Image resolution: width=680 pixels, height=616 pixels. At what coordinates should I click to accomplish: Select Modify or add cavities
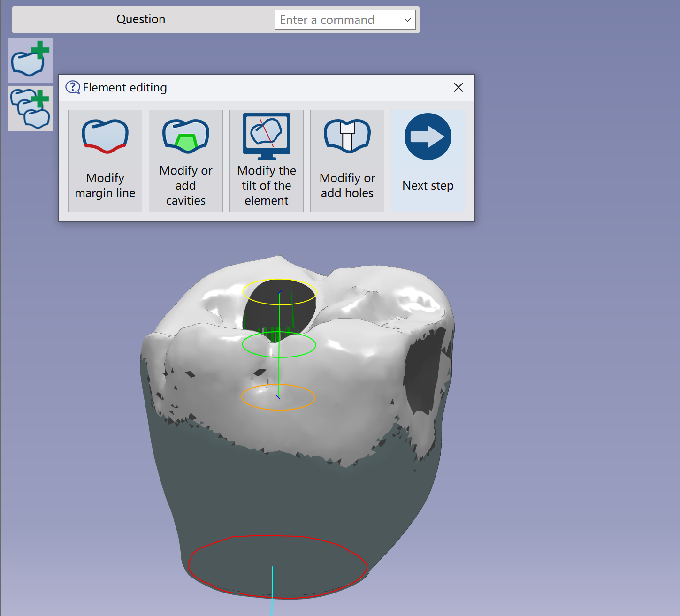(186, 161)
